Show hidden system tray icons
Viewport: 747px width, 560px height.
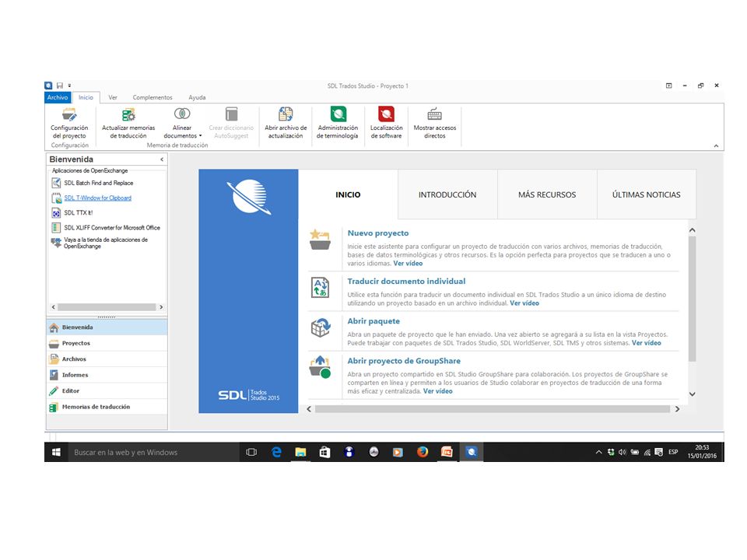point(598,452)
